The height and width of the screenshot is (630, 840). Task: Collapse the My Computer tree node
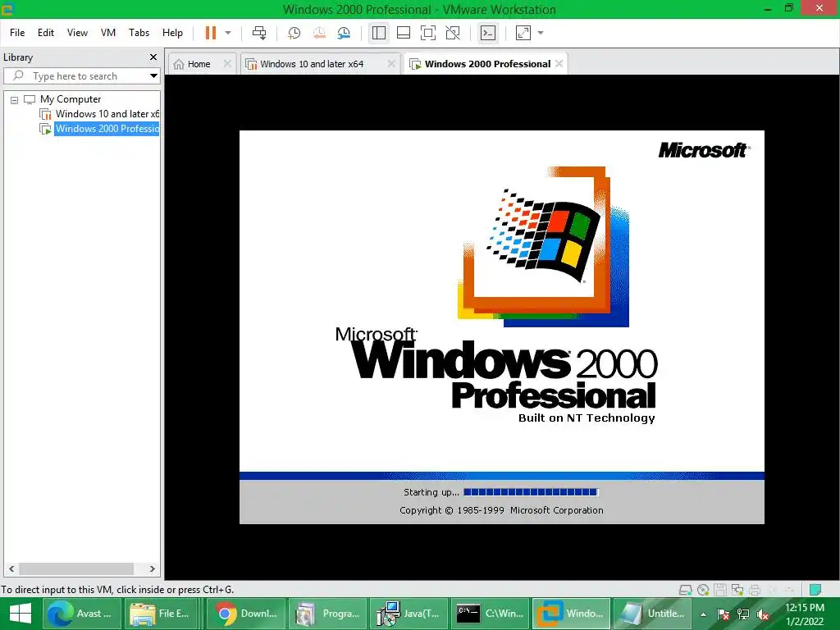tap(15, 99)
